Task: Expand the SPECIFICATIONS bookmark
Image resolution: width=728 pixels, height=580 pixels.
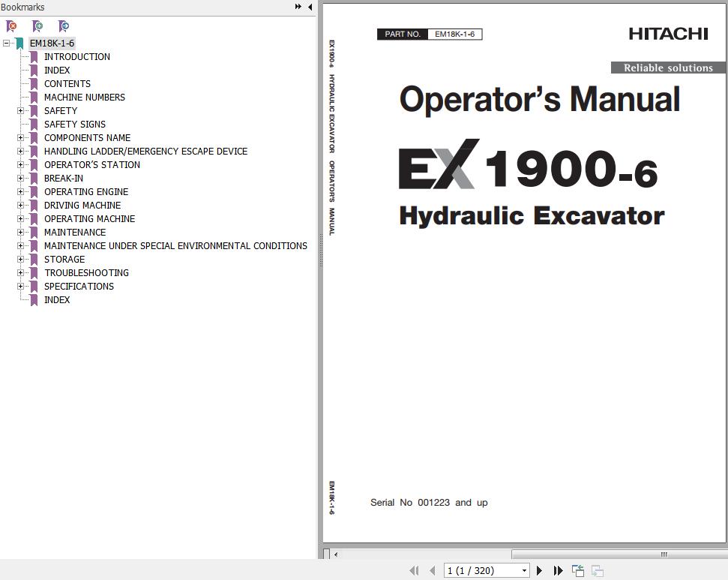Action: click(x=20, y=286)
